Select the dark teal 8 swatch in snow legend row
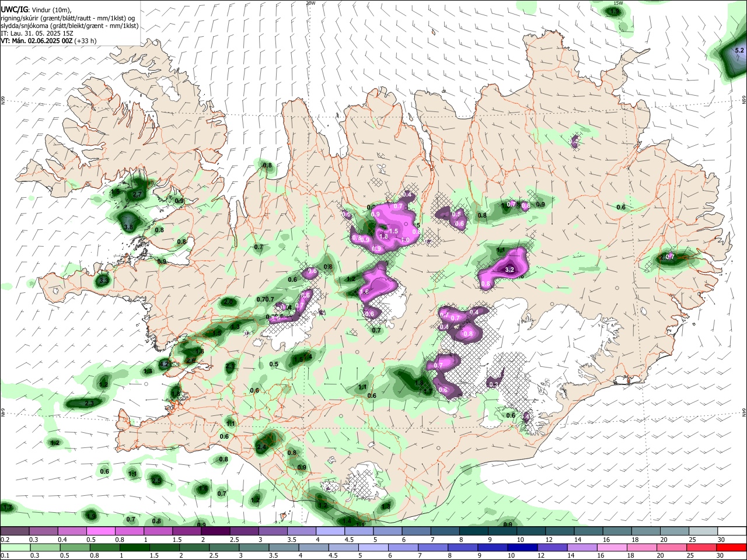This screenshot has height=560, width=747. [474, 531]
